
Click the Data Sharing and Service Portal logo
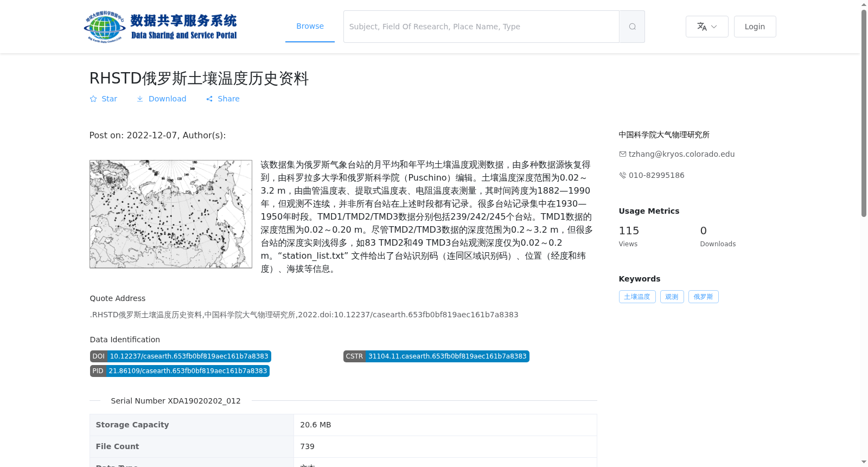coord(161,27)
